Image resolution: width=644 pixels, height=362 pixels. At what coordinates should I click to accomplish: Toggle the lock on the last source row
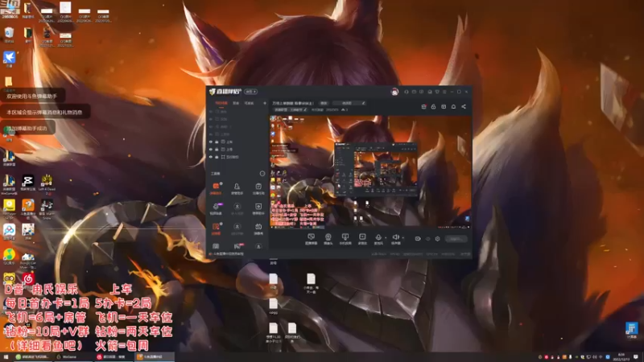(x=217, y=157)
